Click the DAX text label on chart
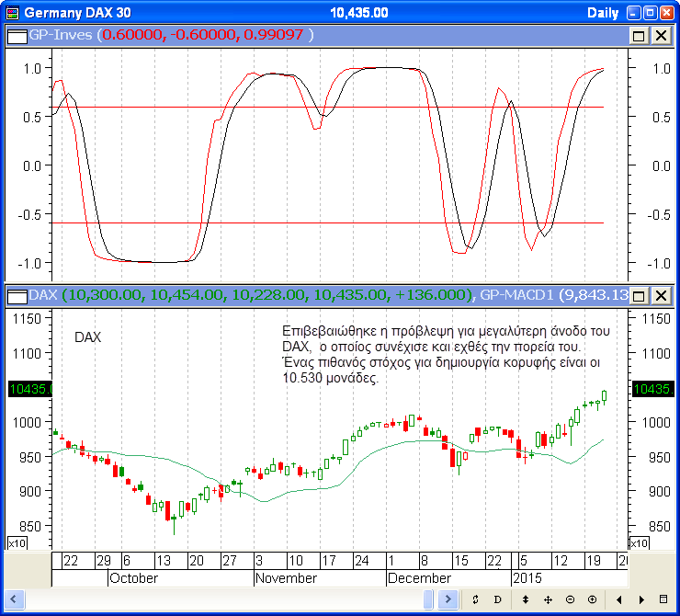 click(x=87, y=337)
